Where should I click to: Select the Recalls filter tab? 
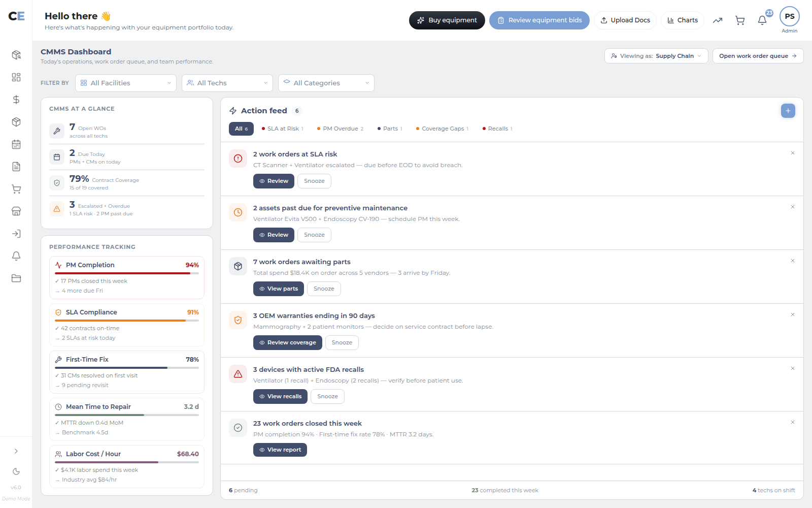point(497,129)
